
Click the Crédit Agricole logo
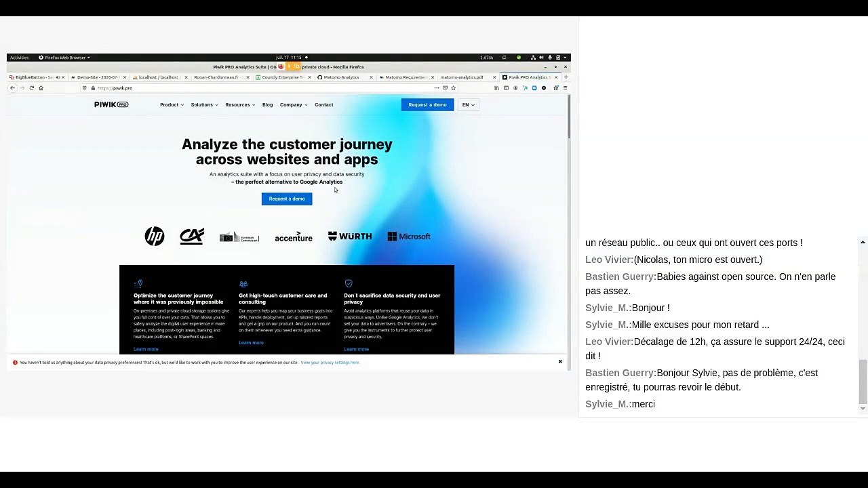(x=192, y=236)
